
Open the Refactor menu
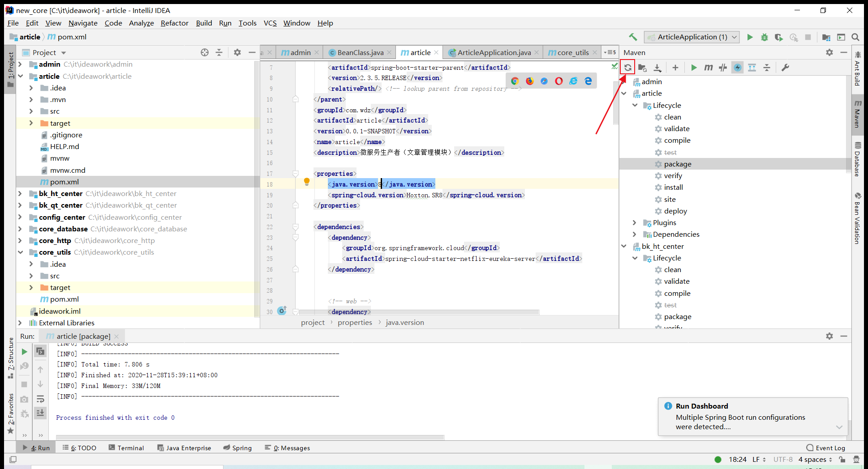tap(174, 23)
